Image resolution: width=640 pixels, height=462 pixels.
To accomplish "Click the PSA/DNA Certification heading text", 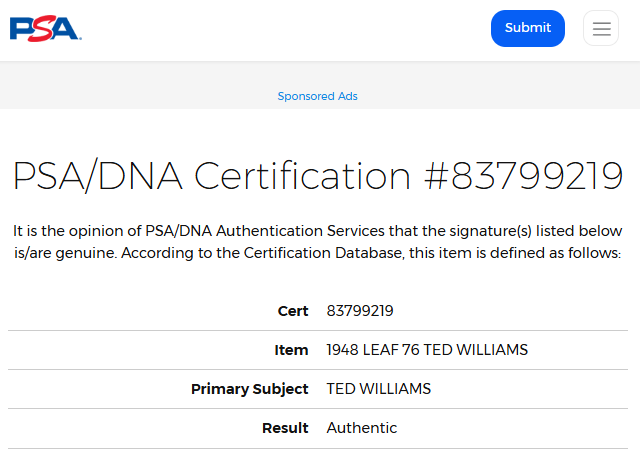I will click(x=212, y=176).
